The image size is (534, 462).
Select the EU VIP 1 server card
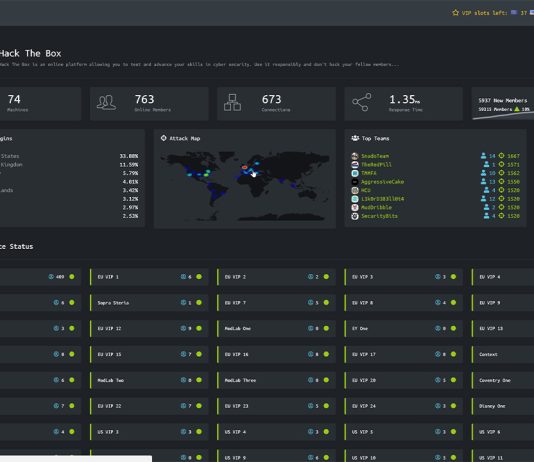pos(149,277)
